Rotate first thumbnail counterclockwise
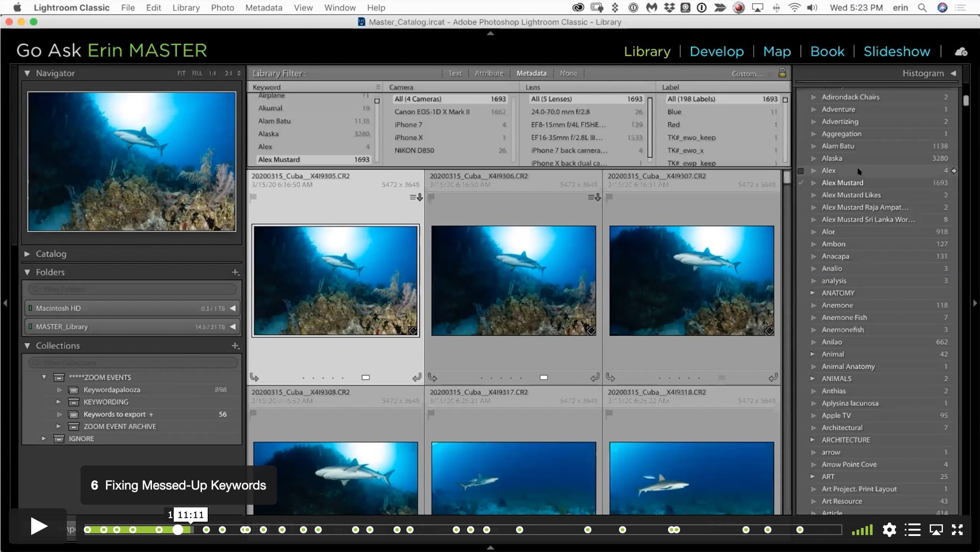980x552 pixels. click(254, 377)
